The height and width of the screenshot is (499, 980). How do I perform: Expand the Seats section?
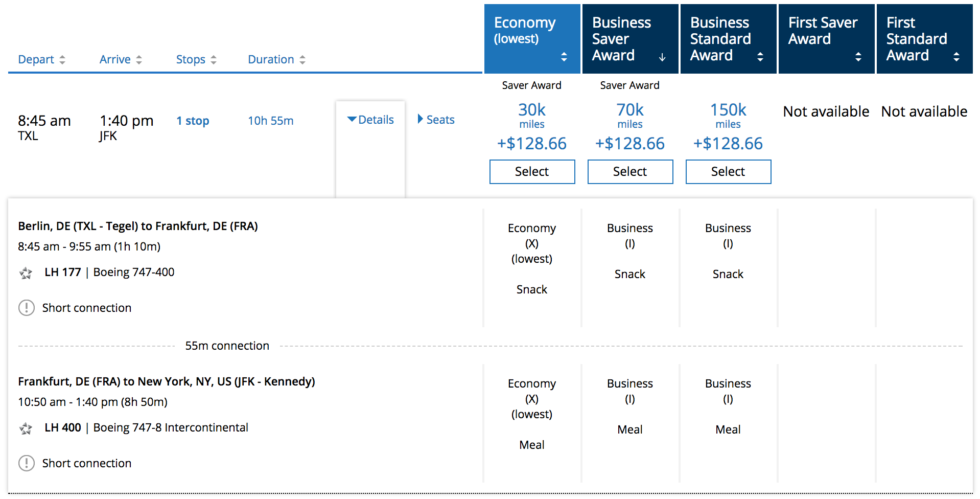click(436, 120)
